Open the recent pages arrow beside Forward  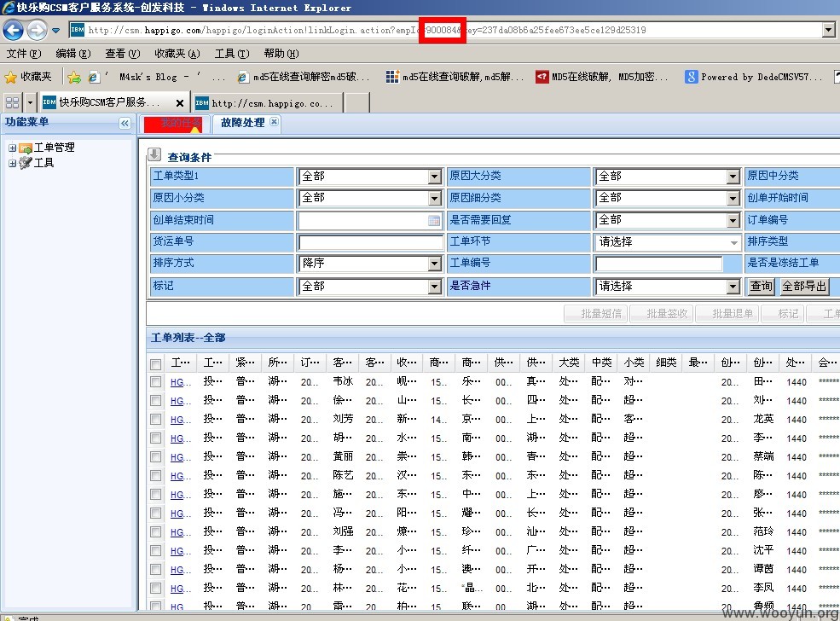coord(55,31)
